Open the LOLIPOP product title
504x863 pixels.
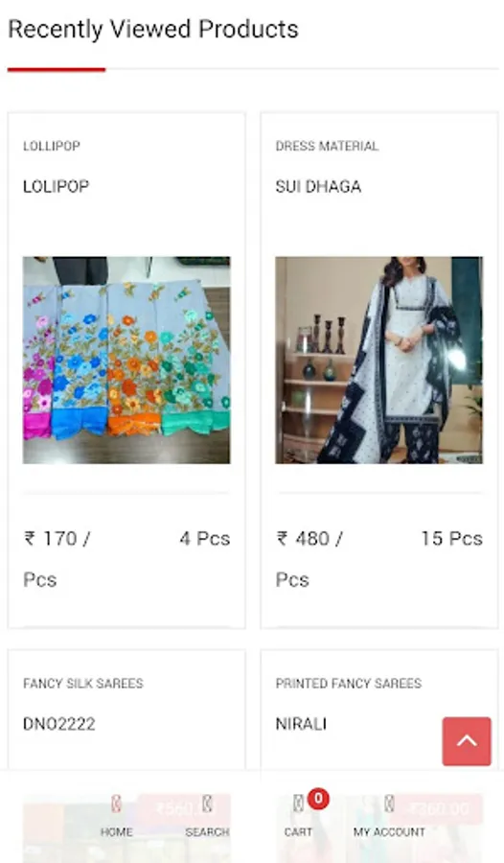point(56,187)
